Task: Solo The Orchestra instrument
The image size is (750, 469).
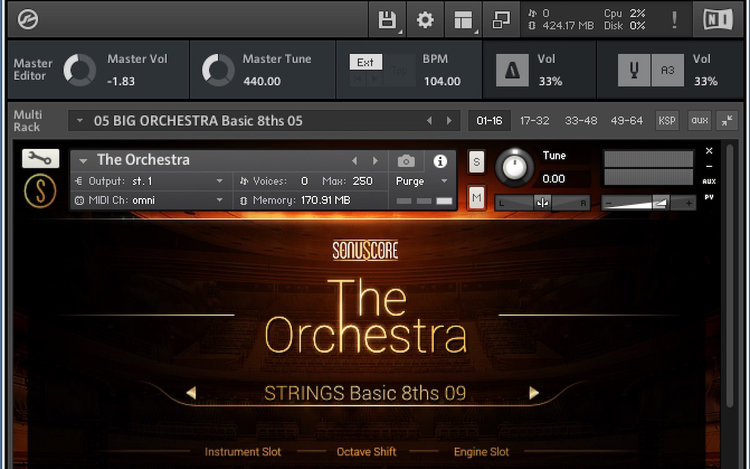Action: pyautogui.click(x=476, y=162)
